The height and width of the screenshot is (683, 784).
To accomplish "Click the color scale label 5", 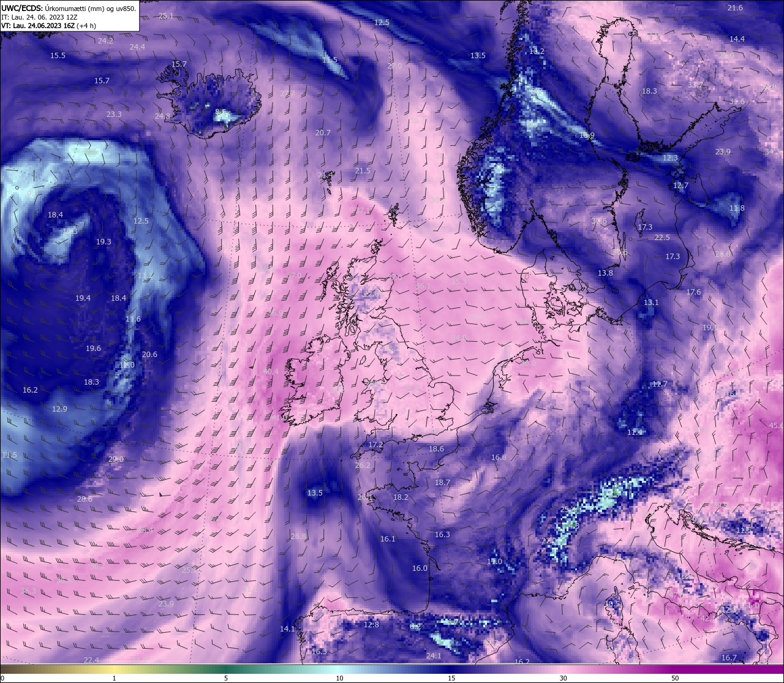I will coord(226,678).
